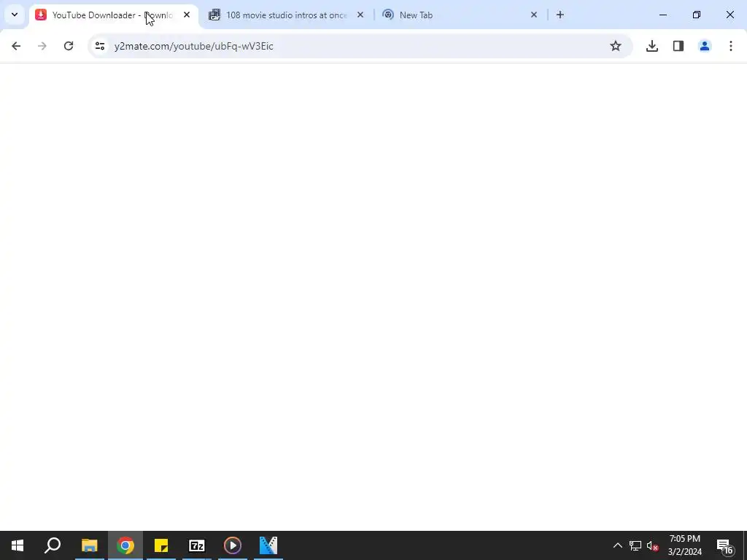Open the Chrome three-dot menu

[x=731, y=46]
